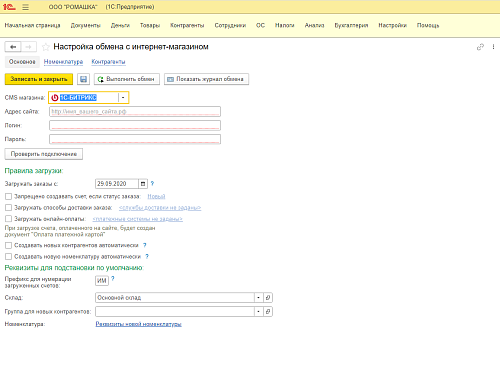The height and width of the screenshot is (368, 500).
Task: Toggle Создавать новых контрагентов автоматически
Action: [8, 245]
